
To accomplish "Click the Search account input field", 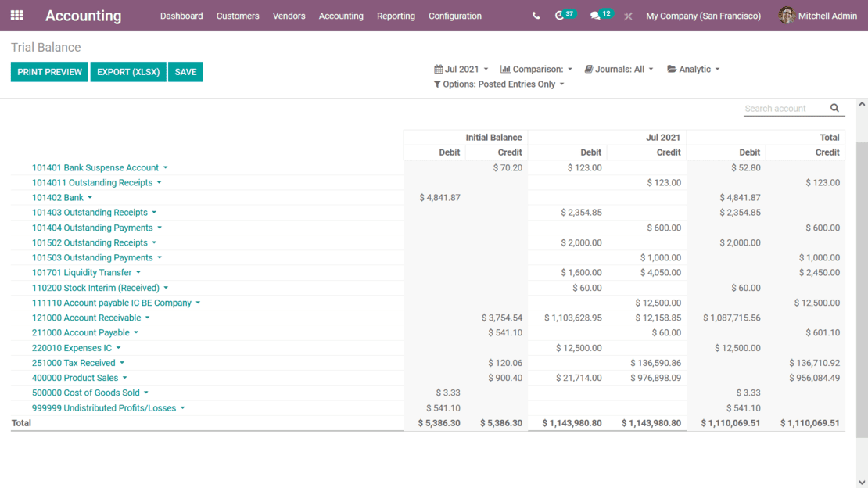I will (x=784, y=109).
